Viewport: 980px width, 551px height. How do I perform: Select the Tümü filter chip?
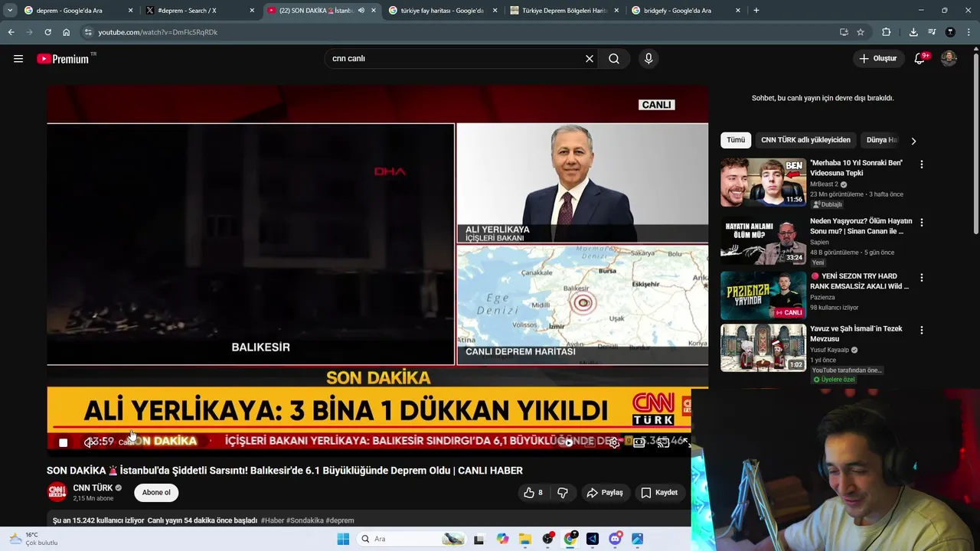point(736,140)
